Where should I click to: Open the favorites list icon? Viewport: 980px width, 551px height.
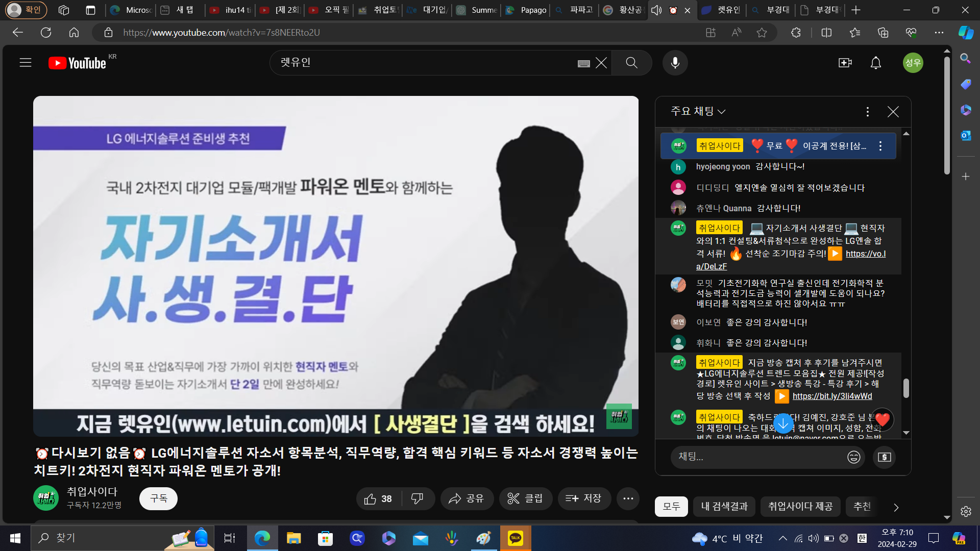point(855,33)
